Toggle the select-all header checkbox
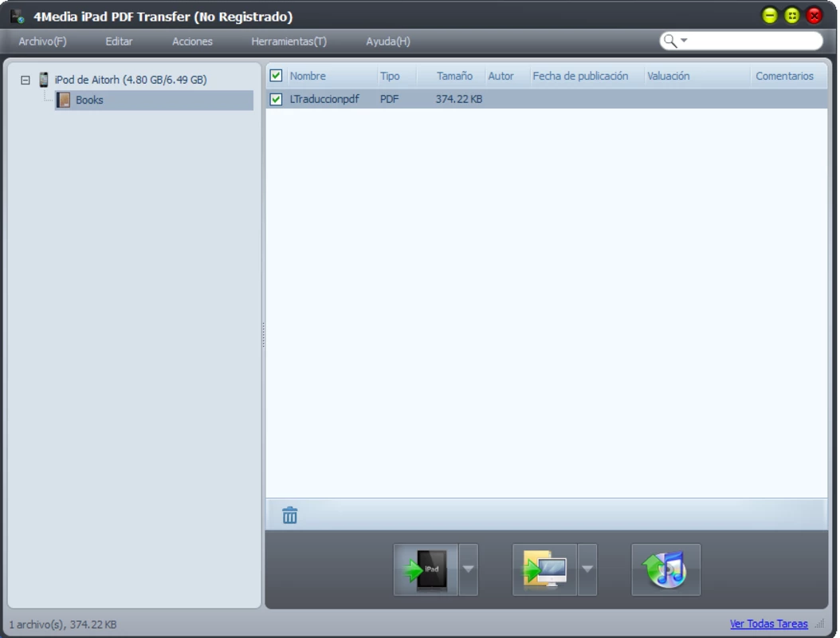 276,76
